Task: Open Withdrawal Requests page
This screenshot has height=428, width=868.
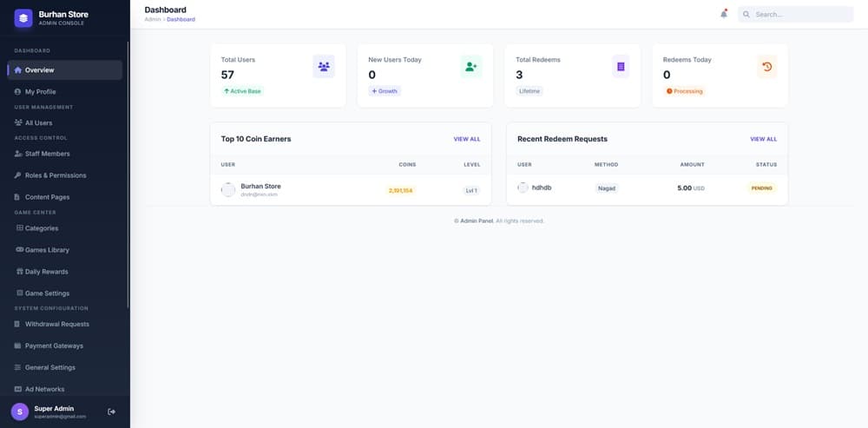Action: pos(56,324)
